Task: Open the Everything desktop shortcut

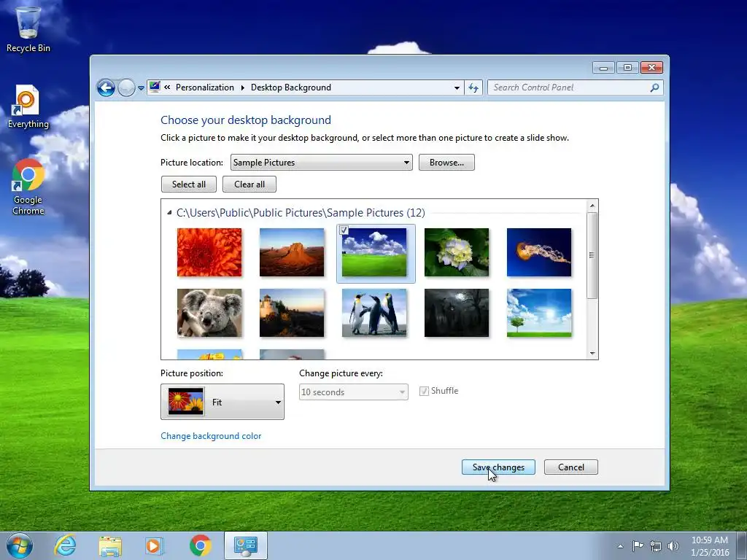Action: click(x=28, y=106)
